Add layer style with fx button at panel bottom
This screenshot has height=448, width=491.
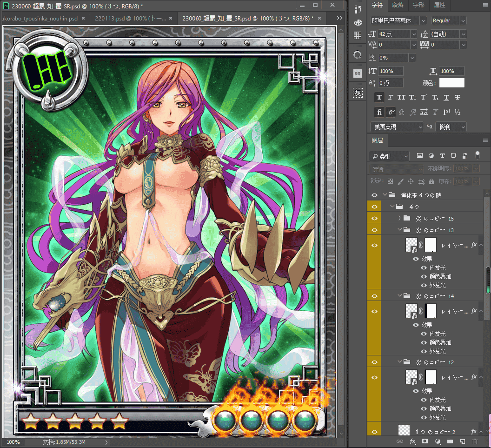[x=413, y=441]
